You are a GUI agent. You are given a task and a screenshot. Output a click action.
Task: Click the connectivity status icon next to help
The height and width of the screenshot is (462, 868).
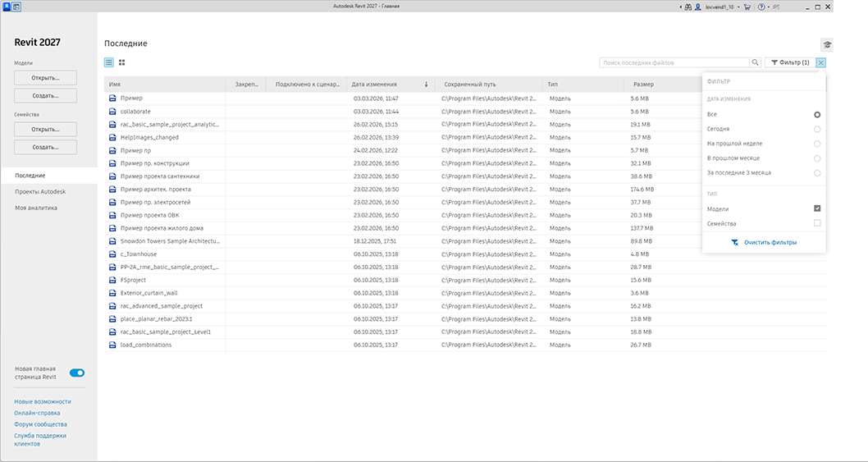tap(776, 7)
